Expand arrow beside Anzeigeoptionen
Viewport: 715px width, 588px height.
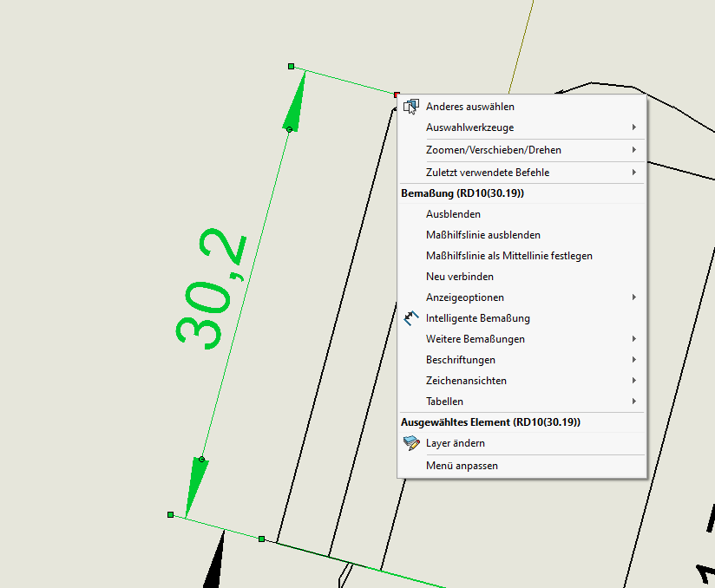tap(634, 297)
